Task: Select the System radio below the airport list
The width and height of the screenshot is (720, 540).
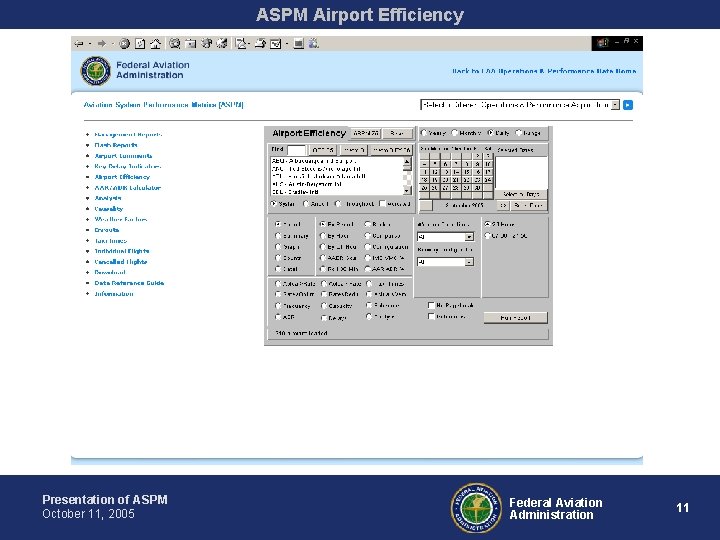Action: click(x=274, y=203)
